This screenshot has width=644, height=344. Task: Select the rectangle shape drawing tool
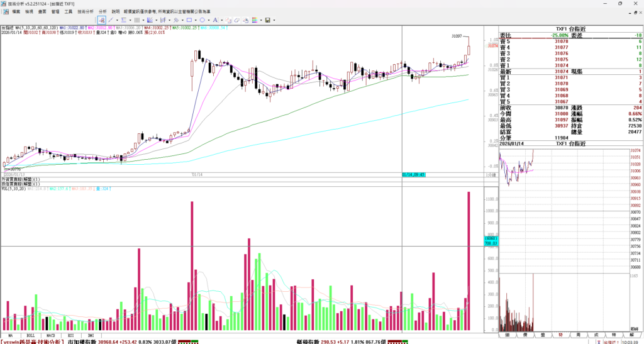189,20
